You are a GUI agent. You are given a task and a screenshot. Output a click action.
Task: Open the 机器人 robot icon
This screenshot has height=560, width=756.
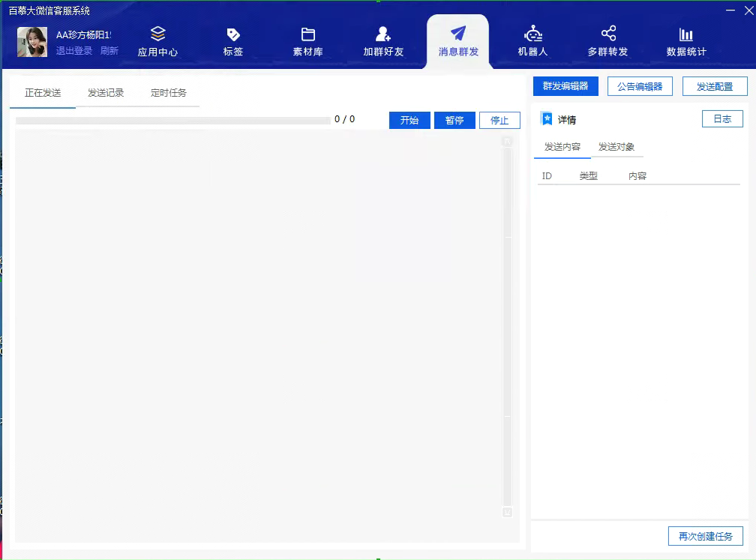click(x=533, y=34)
